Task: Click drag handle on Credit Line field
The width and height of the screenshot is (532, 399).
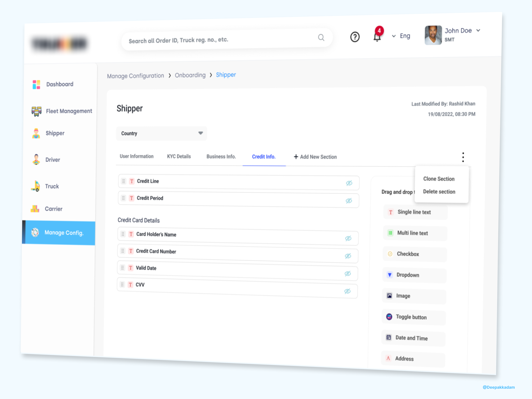Action: (x=124, y=181)
